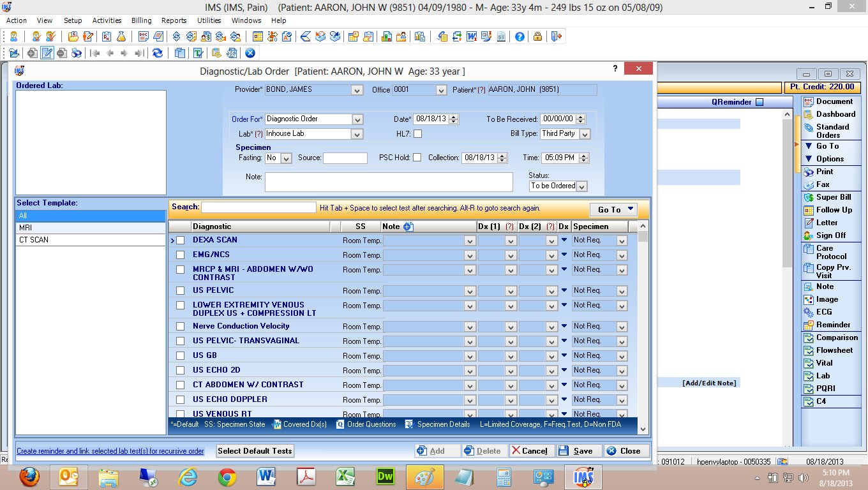
Task: Click the Document icon in right sidebar
Action: click(x=809, y=101)
